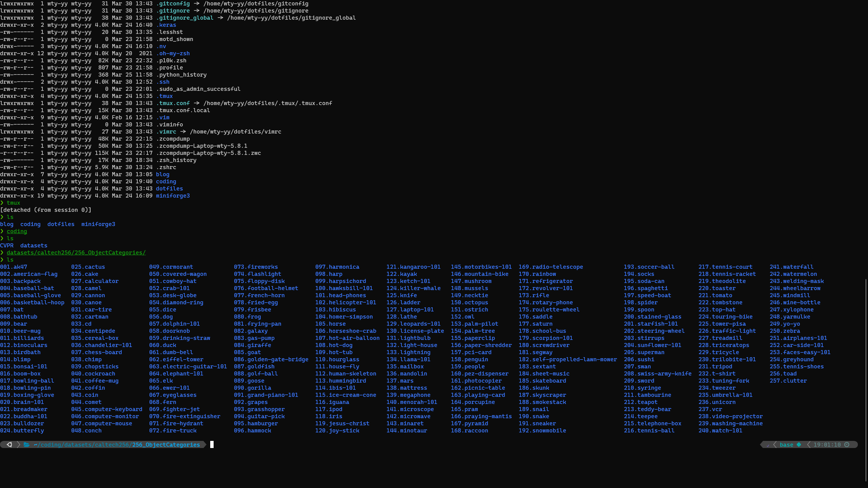Click the 182.self-propelled-lawn-mower directory entry
The width and height of the screenshot is (868, 488).
click(568, 359)
